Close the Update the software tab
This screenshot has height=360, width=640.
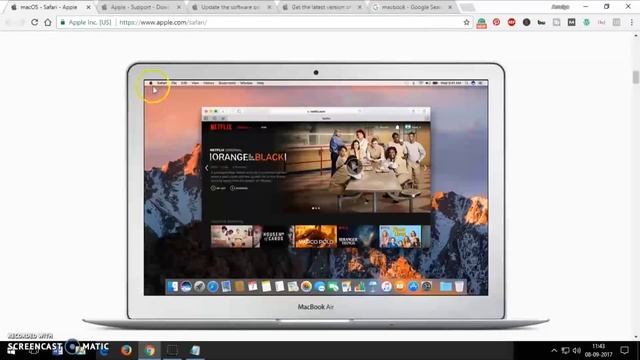point(269,7)
